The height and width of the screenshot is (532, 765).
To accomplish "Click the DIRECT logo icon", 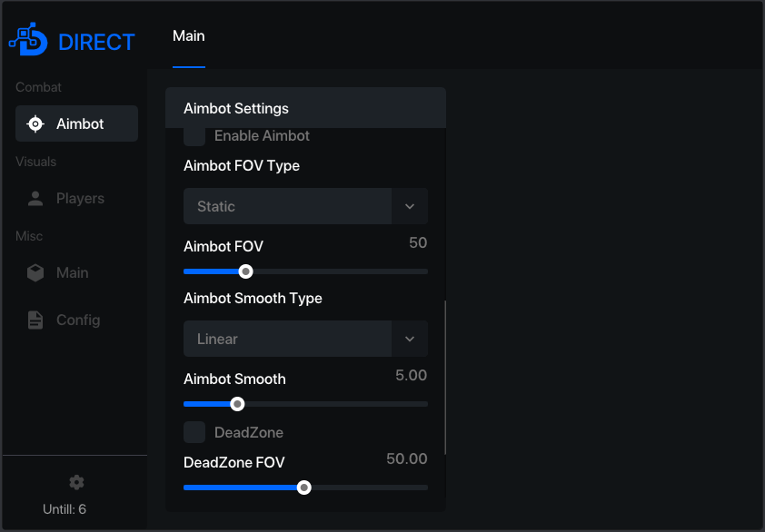I will pyautogui.click(x=28, y=39).
